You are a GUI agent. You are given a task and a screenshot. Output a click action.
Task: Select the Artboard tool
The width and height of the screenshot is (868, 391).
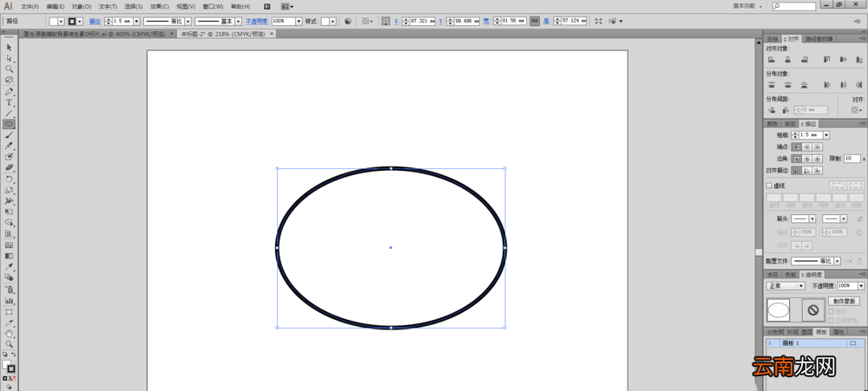[x=9, y=312]
